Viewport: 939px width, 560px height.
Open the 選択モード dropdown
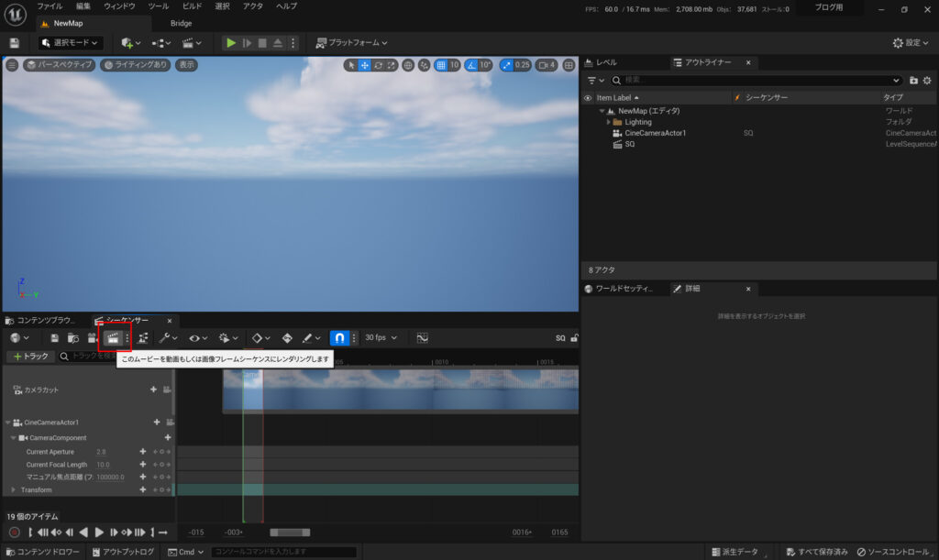(x=72, y=43)
